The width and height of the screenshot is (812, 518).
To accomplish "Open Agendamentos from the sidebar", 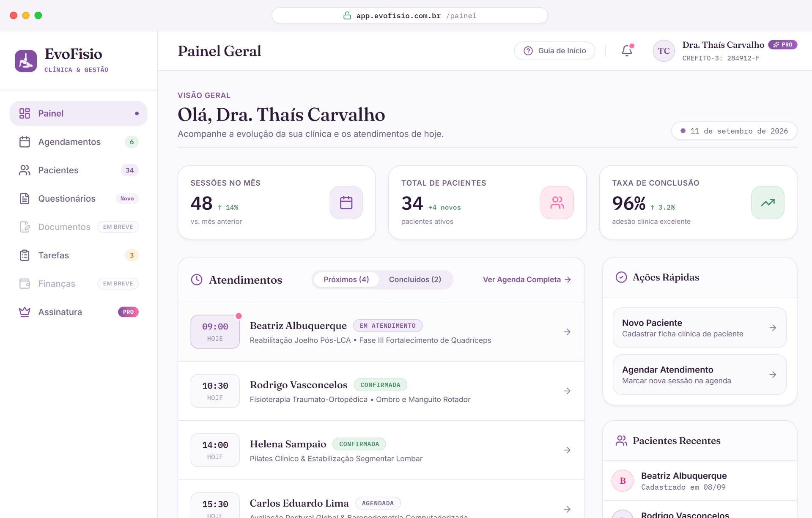I will (79, 142).
